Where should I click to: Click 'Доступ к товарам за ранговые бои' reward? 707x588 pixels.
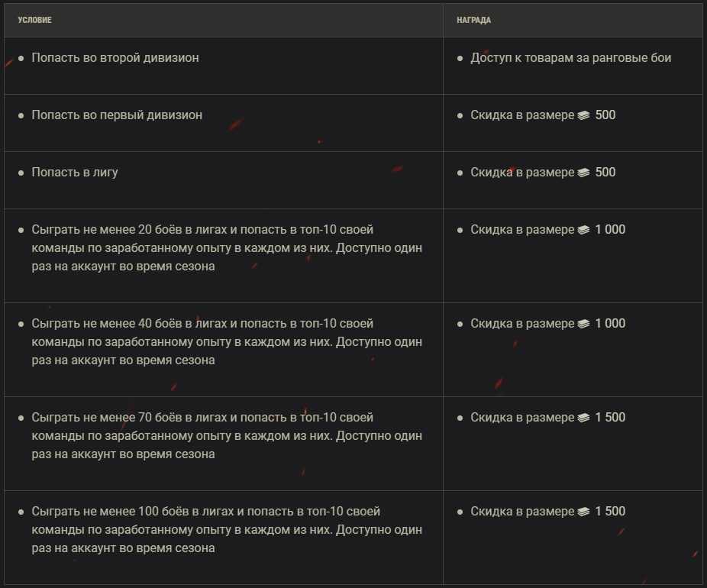pos(571,58)
